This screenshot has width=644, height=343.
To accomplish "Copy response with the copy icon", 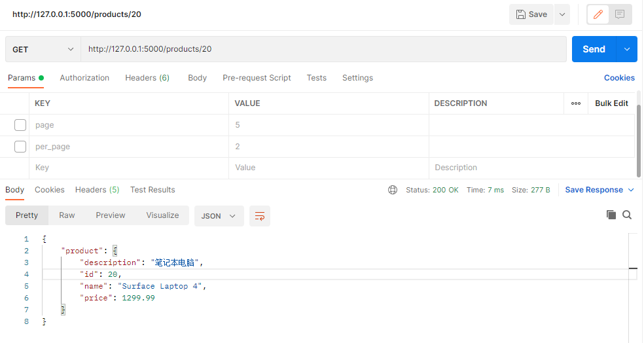I will pyautogui.click(x=611, y=215).
